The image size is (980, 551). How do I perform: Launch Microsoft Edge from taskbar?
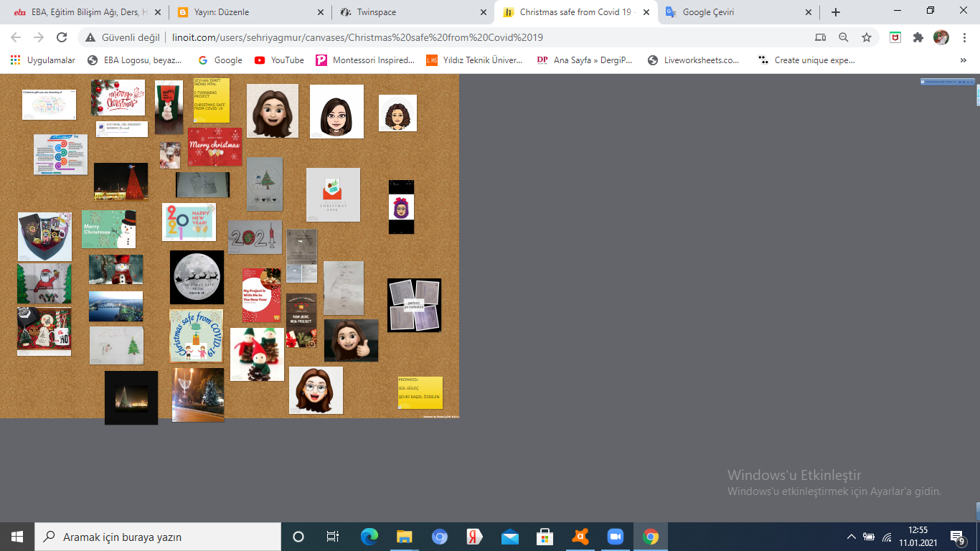(369, 537)
